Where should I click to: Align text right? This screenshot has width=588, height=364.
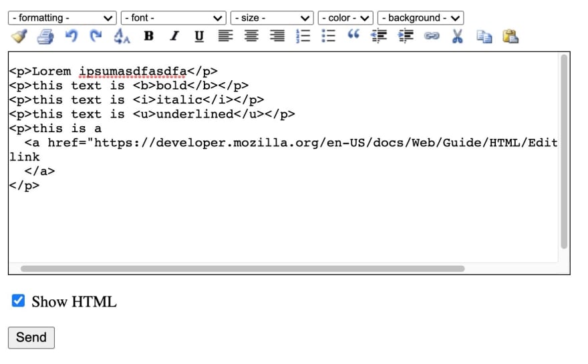click(x=277, y=36)
